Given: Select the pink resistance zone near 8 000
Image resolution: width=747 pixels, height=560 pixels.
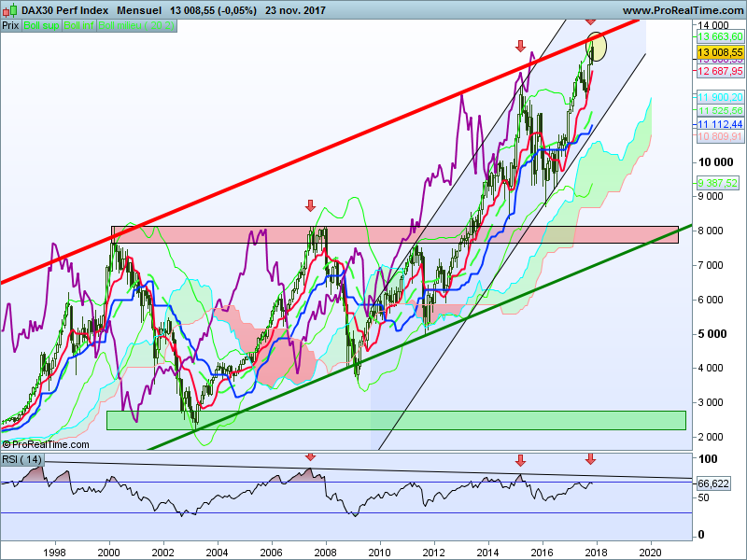Looking at the screenshot, I should click(x=394, y=235).
